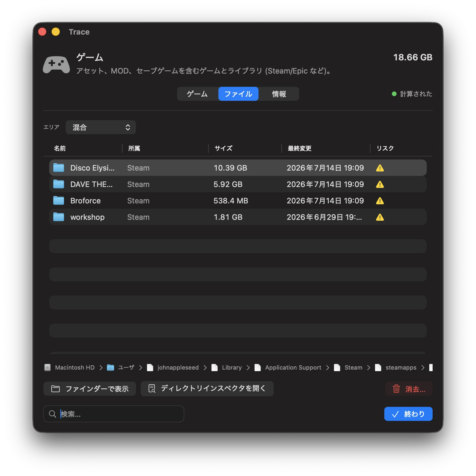This screenshot has height=476, width=476.
Task: Select the ファイル tab
Action: (238, 94)
